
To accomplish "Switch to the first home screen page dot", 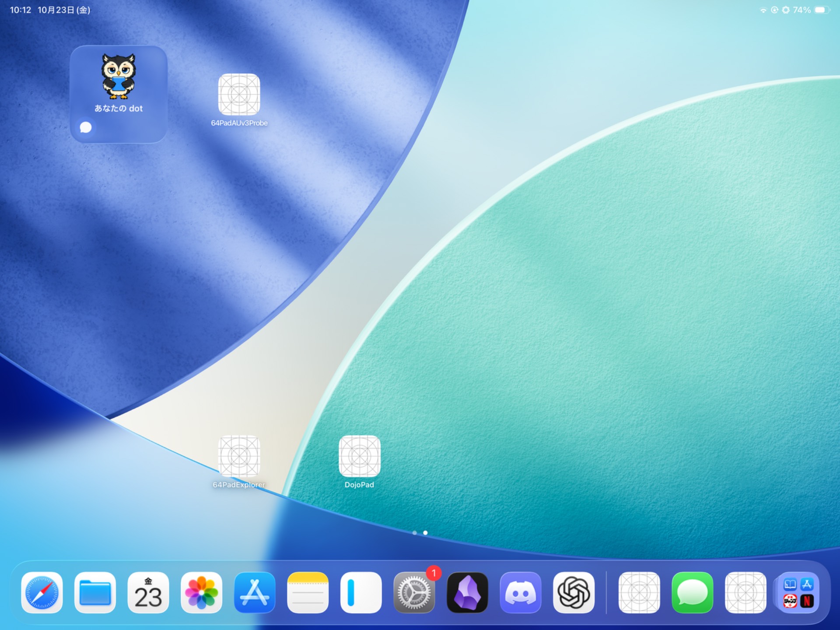I will (414, 533).
